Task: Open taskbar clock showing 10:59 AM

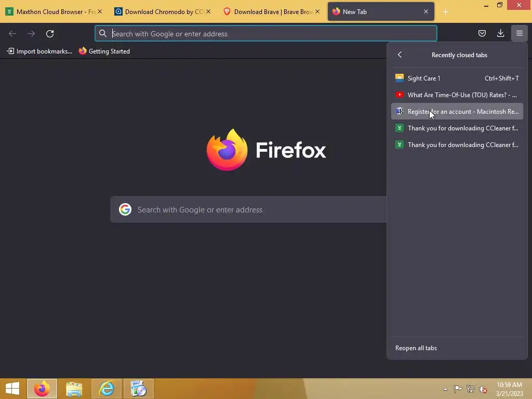Action: (x=509, y=389)
